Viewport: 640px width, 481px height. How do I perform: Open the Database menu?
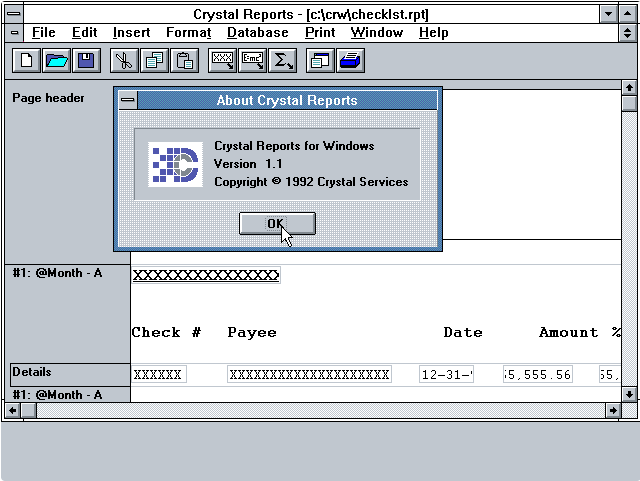pos(258,33)
